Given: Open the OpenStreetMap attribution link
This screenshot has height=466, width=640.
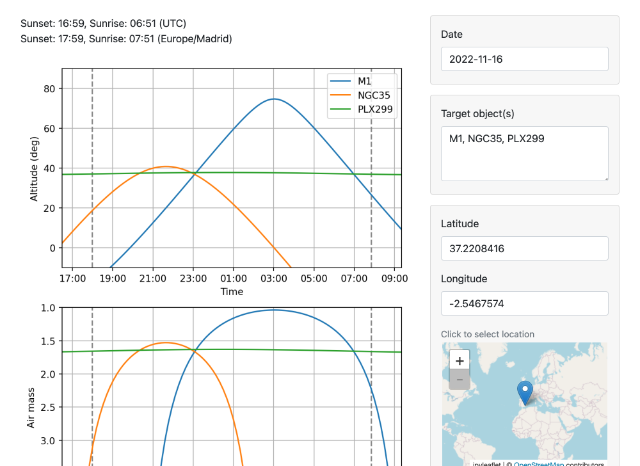Looking at the screenshot, I should coord(540,464).
